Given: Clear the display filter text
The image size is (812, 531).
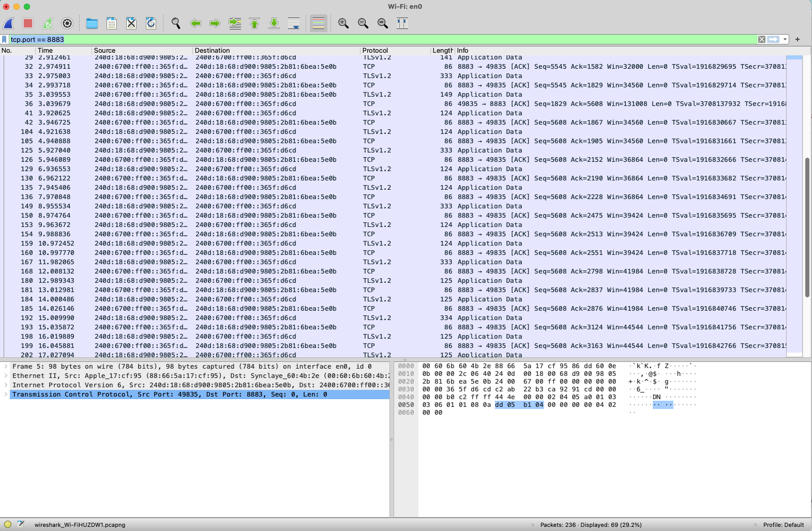Looking at the screenshot, I should point(762,39).
